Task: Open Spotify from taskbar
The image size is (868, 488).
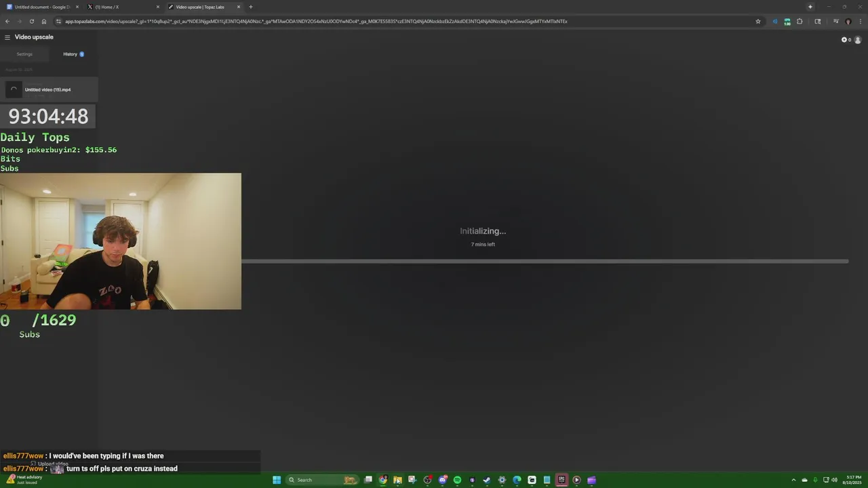Action: tap(457, 480)
